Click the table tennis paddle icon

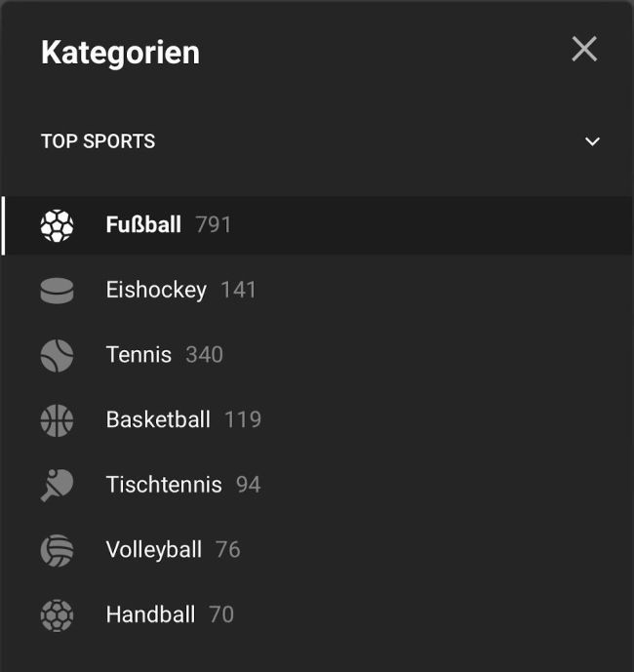[x=57, y=485]
